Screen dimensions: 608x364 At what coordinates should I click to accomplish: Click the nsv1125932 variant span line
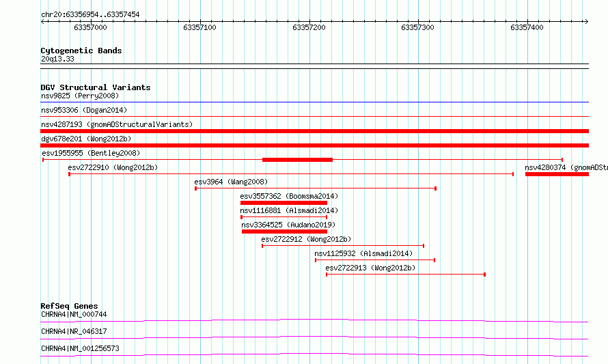pos(375,260)
